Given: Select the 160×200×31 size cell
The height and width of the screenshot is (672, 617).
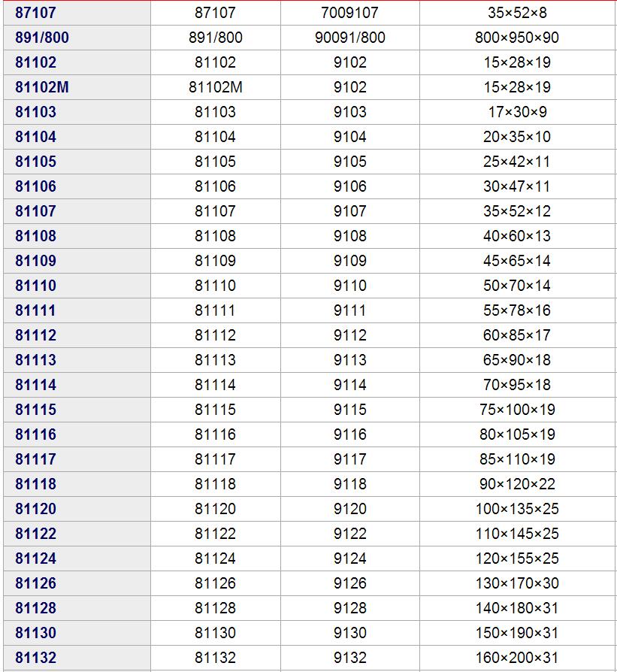Looking at the screenshot, I should coord(517,658).
